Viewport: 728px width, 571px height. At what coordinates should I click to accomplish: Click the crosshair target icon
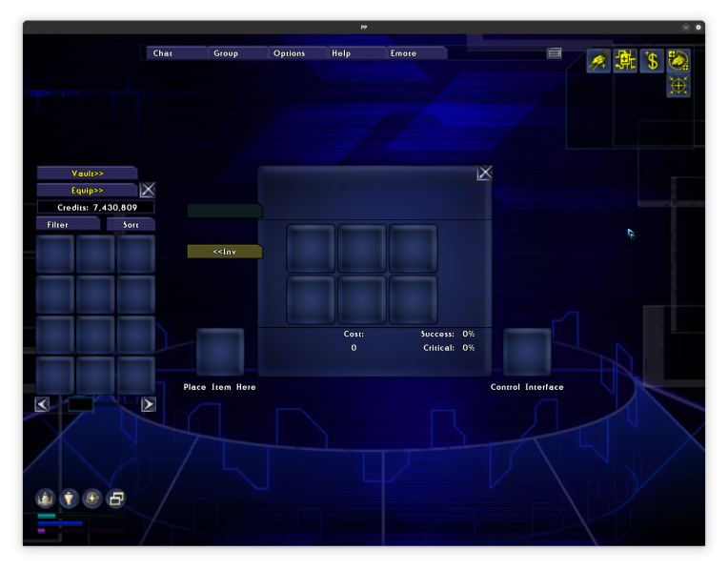point(677,86)
